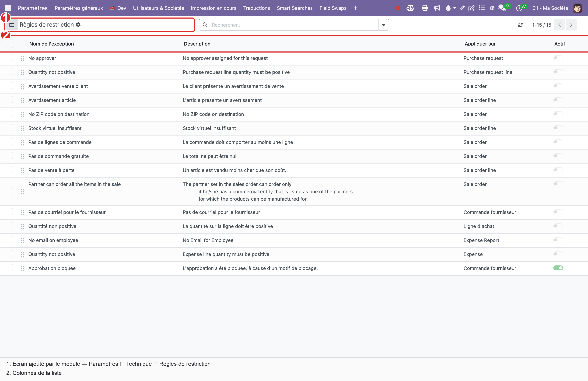The width and height of the screenshot is (588, 381).
Task: Open the C1 - Ma Société company switcher
Action: (550, 8)
